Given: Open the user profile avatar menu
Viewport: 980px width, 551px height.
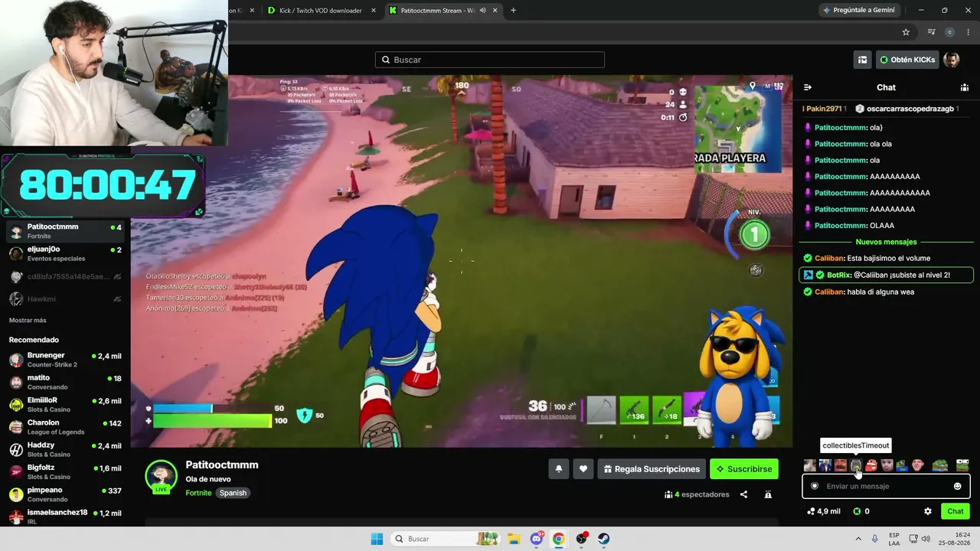Looking at the screenshot, I should (x=952, y=60).
